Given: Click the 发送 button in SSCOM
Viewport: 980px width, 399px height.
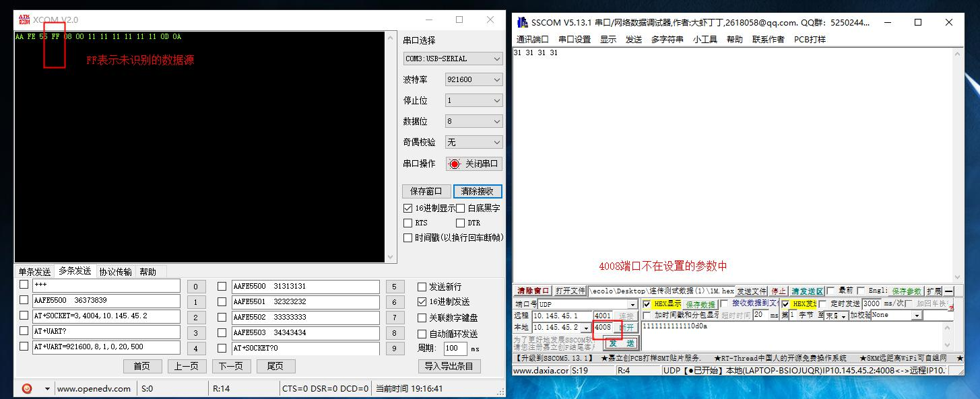Looking at the screenshot, I should [x=621, y=343].
